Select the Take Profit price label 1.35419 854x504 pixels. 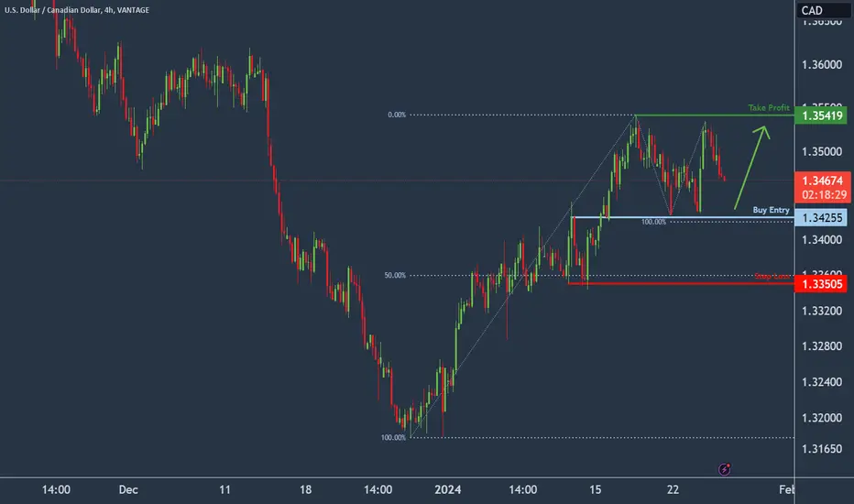point(821,115)
